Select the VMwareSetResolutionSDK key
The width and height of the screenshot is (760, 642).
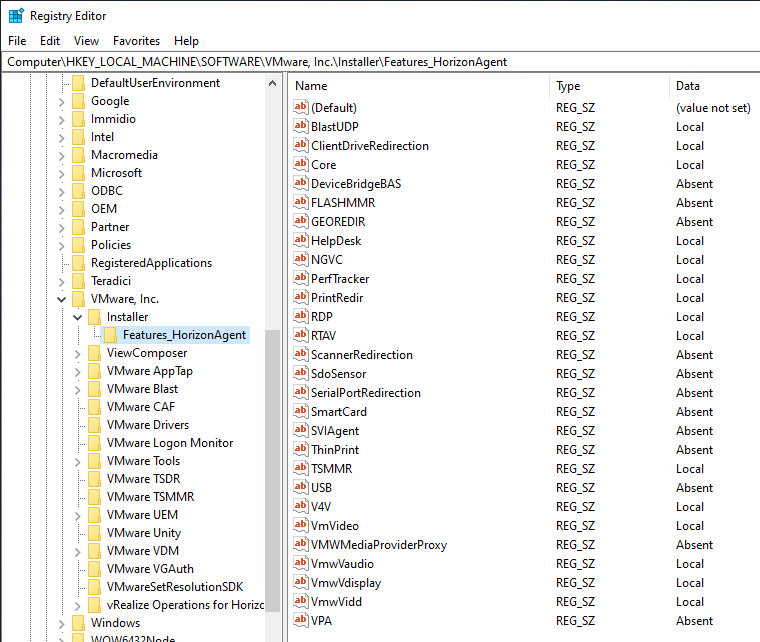point(175,587)
